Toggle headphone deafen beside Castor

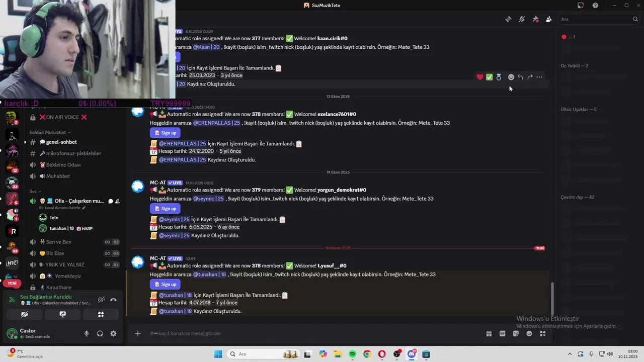point(100,333)
